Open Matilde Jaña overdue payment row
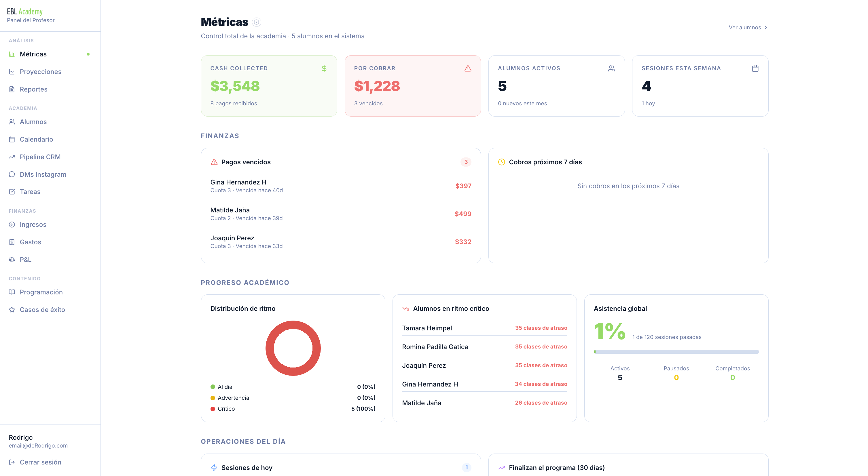868x476 pixels. point(341,214)
